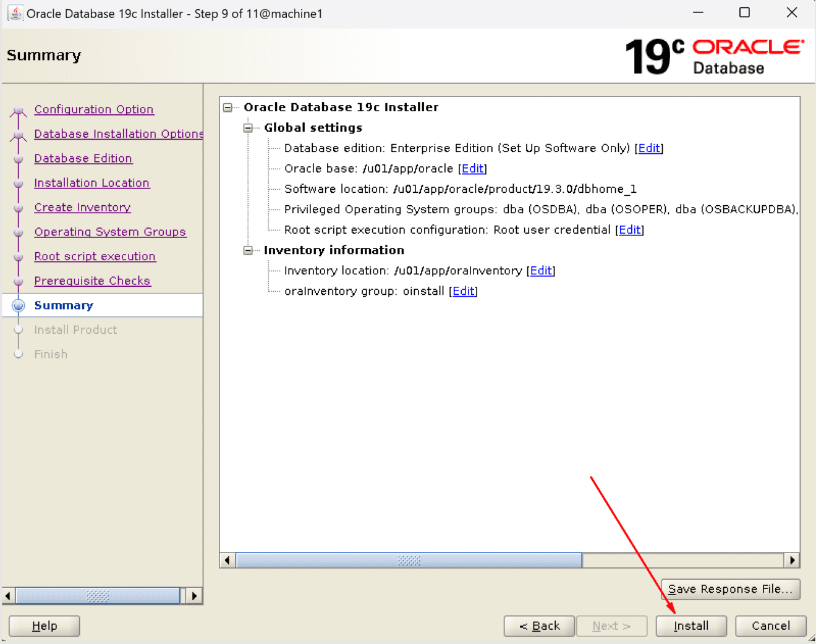Click Save Response File
Image resolution: width=816 pixels, height=644 pixels.
click(730, 589)
